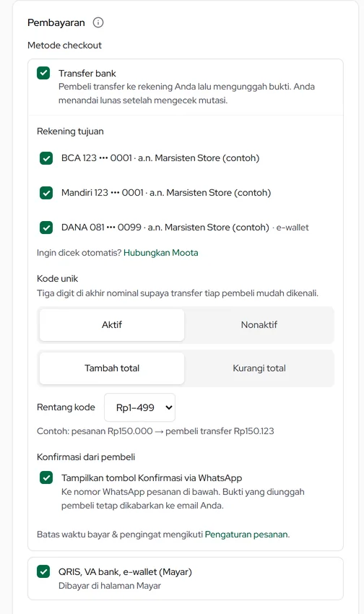This screenshot has width=364, height=614.
Task: Open the Pengaturan pesanan link
Action: pos(246,535)
